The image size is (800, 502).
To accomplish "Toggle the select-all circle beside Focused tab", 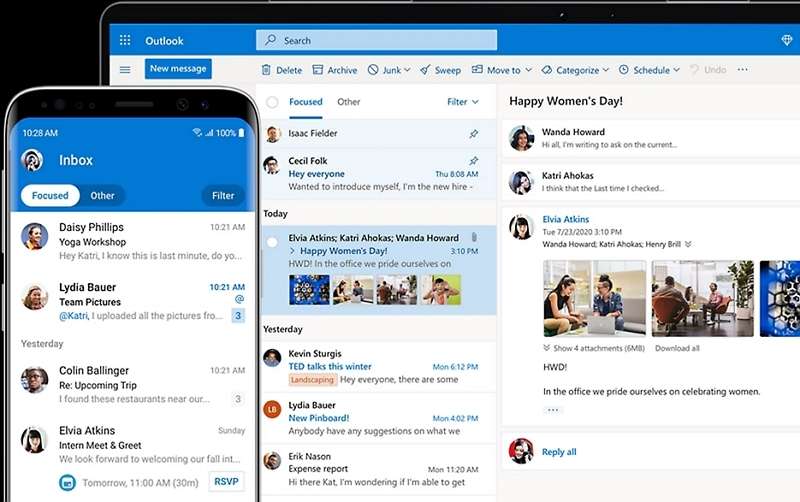I will [272, 102].
